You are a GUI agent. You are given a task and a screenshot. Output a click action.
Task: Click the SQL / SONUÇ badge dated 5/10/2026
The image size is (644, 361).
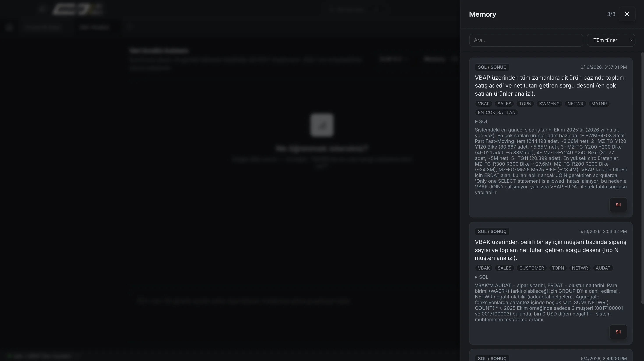(x=492, y=232)
